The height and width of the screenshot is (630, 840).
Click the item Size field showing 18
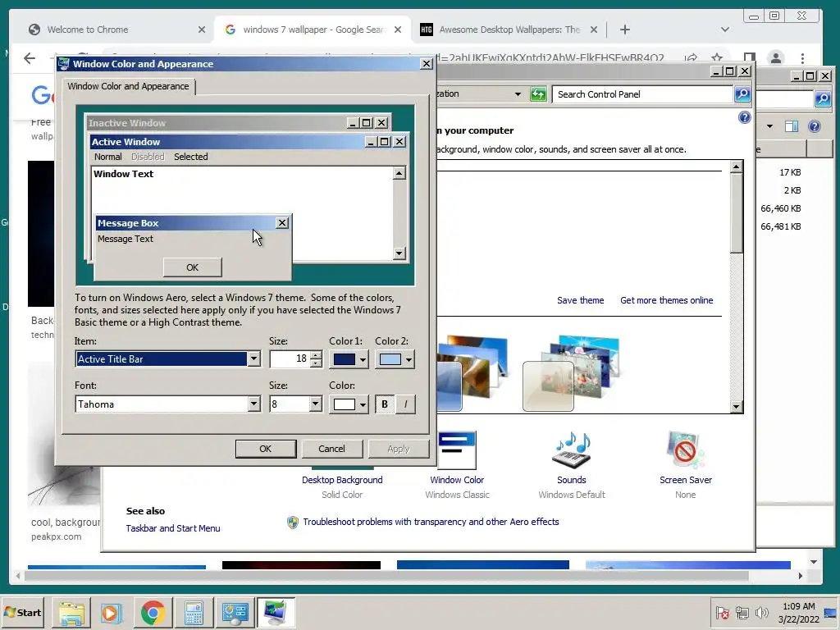pos(290,359)
